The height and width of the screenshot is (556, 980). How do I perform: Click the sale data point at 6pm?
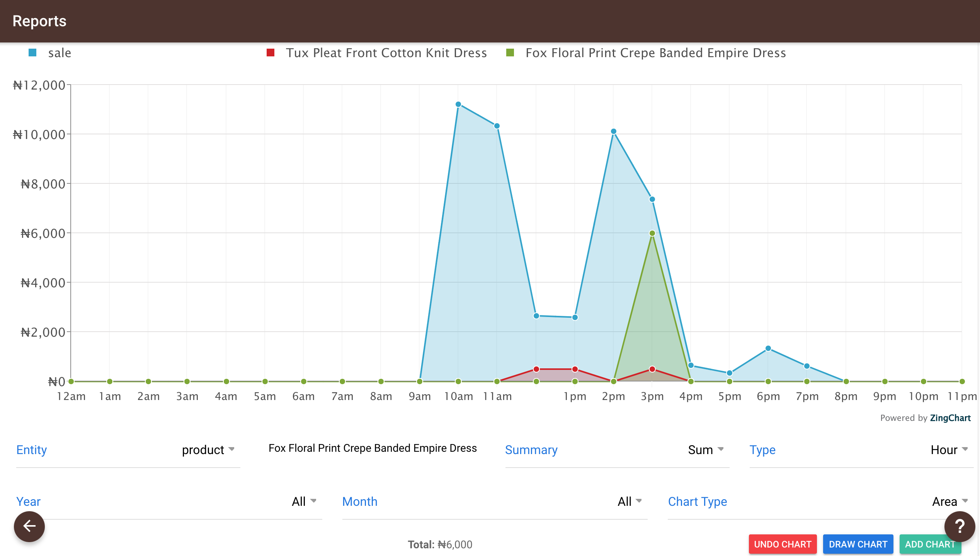[768, 349]
